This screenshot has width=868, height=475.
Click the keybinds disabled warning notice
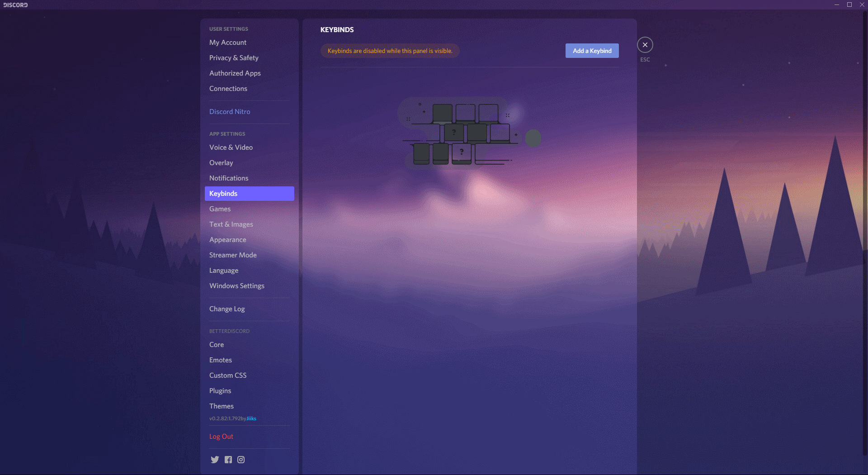point(390,51)
